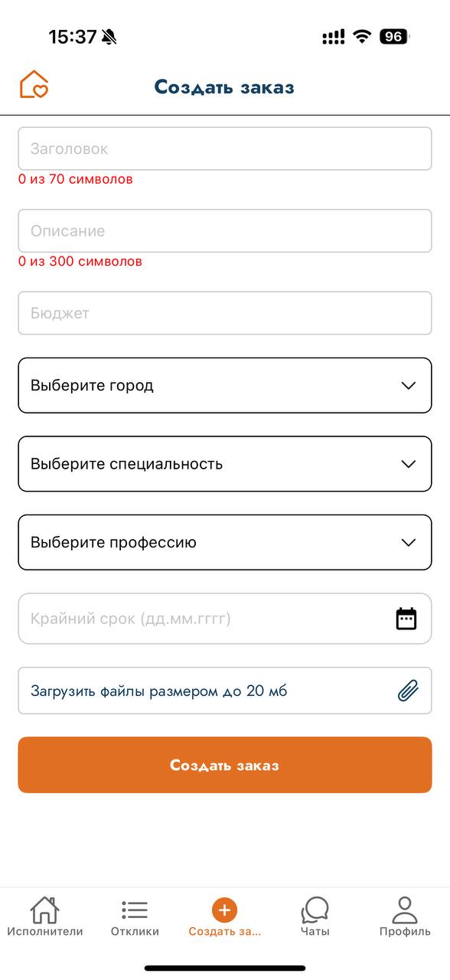Focus the Описание text field

[x=225, y=230]
